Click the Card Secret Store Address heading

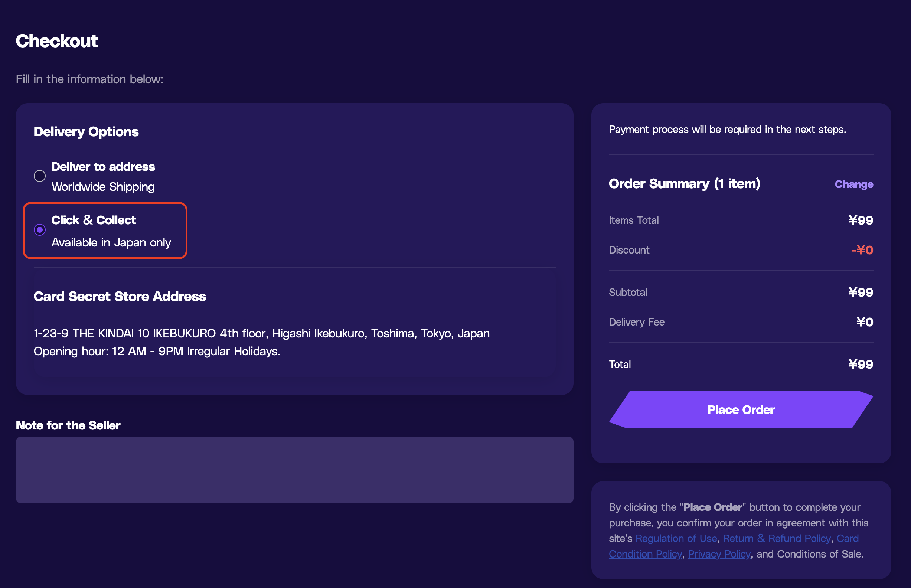coord(120,296)
